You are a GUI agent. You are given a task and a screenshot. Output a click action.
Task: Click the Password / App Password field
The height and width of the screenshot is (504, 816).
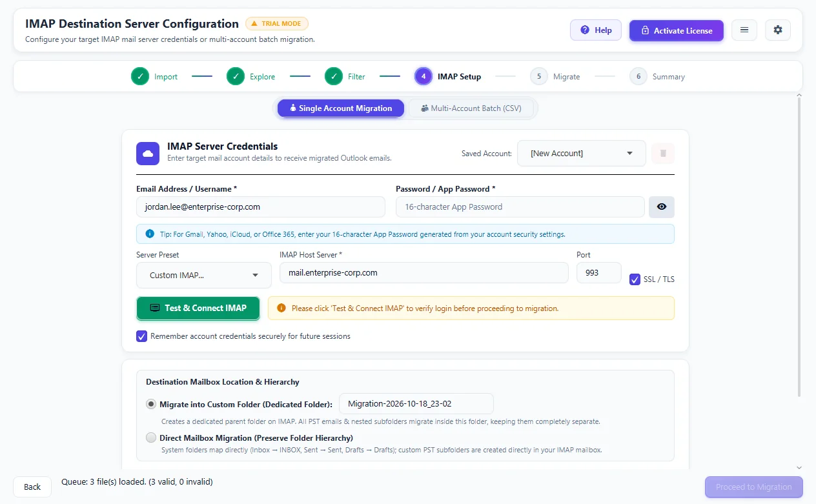coord(520,207)
